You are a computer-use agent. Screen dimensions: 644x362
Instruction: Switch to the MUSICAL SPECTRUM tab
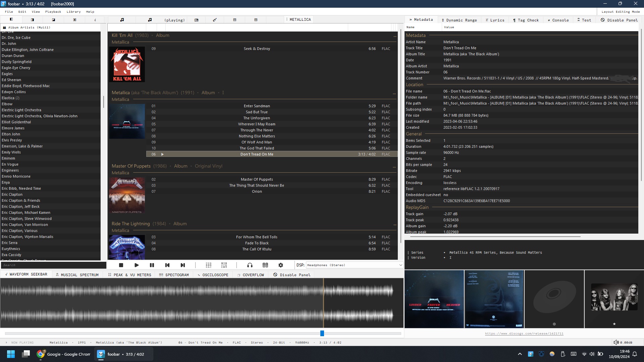[x=77, y=275]
